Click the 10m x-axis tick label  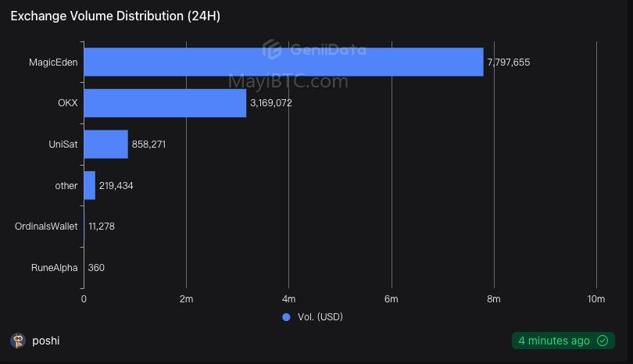(x=595, y=299)
